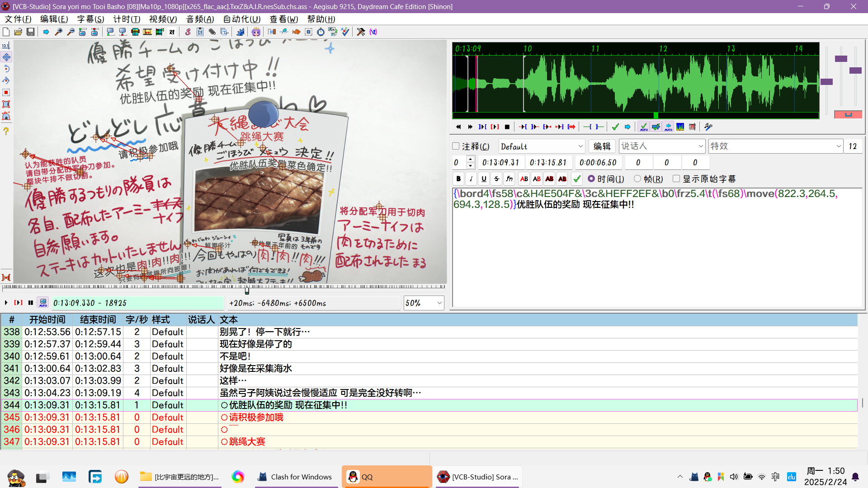Click the 编辑 style edit button

(x=602, y=146)
